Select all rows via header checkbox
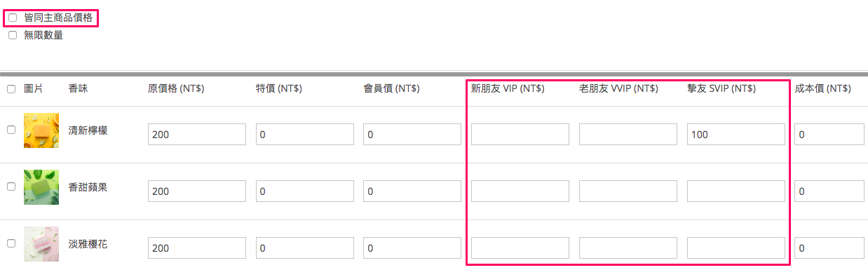The width and height of the screenshot is (868, 277). click(x=11, y=89)
